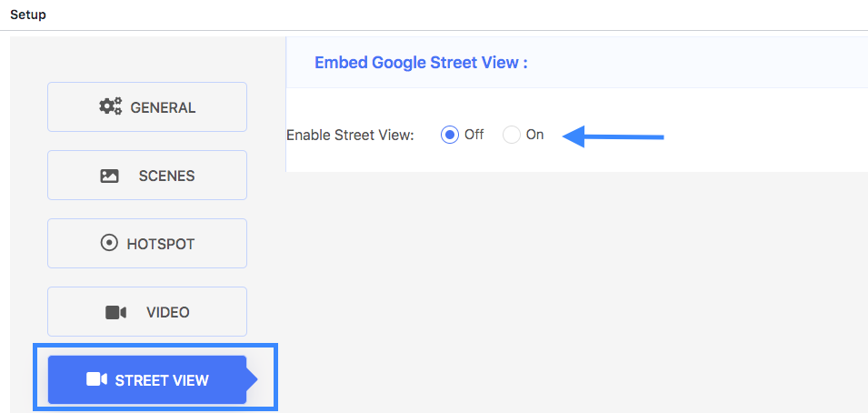Image resolution: width=868 pixels, height=413 pixels.
Task: Click the white camera icon on Street View
Action: tap(96, 379)
